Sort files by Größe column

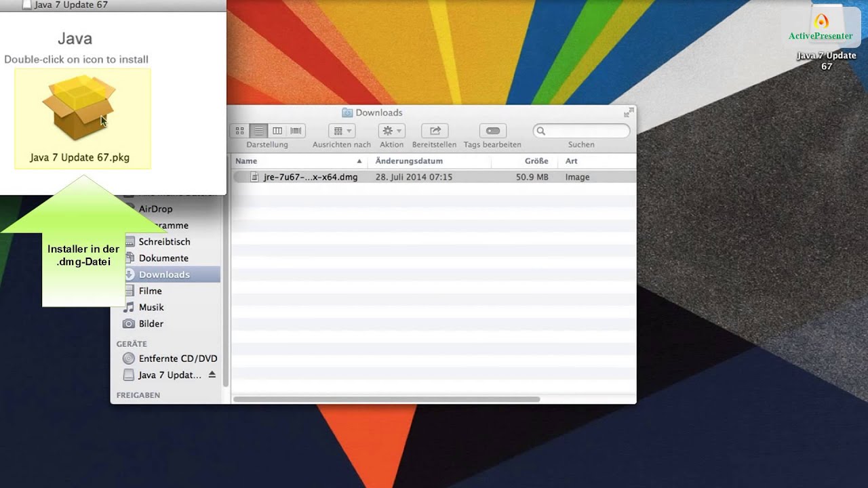click(525, 161)
